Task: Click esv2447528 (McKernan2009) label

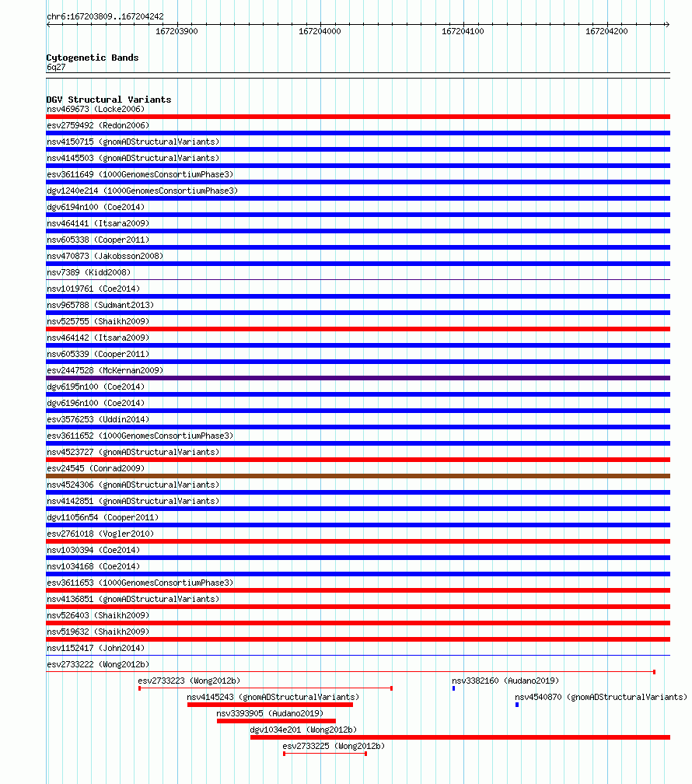Action: [105, 370]
